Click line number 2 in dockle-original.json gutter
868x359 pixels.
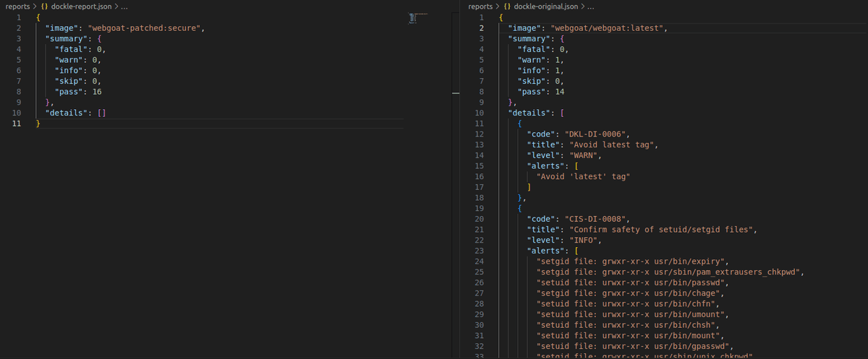[482, 28]
